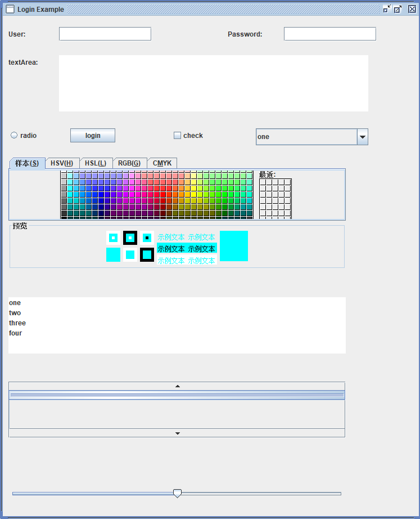Click the split pane divider bar
This screenshot has height=519, width=420.
(177, 395)
